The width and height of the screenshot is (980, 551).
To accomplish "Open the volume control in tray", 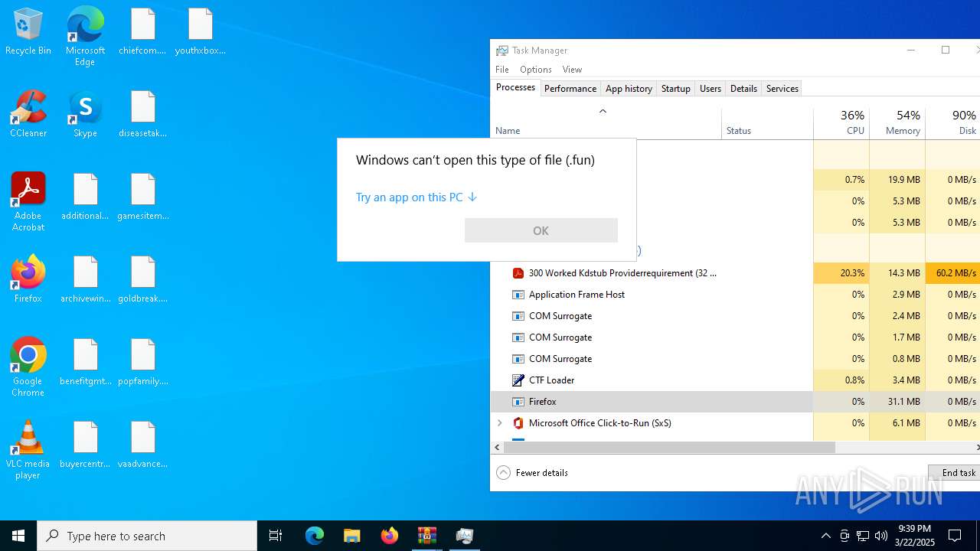I will pos(881,536).
